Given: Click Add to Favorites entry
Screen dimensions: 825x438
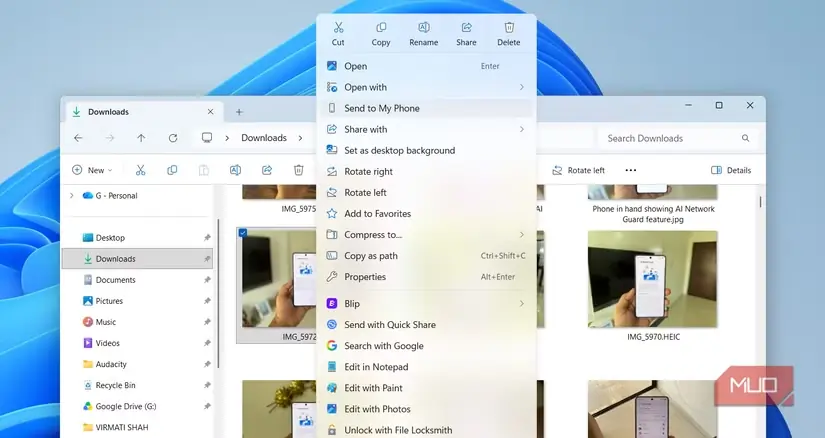Looking at the screenshot, I should 426,213.
